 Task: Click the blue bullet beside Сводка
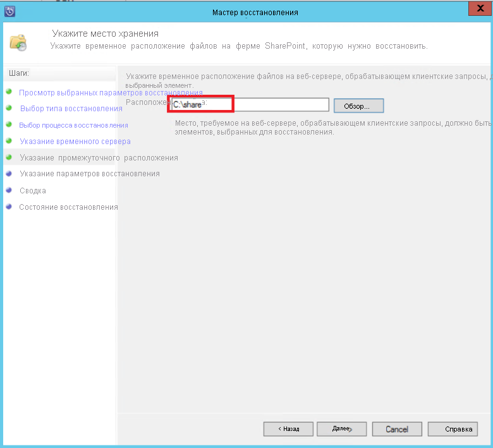[x=9, y=190]
